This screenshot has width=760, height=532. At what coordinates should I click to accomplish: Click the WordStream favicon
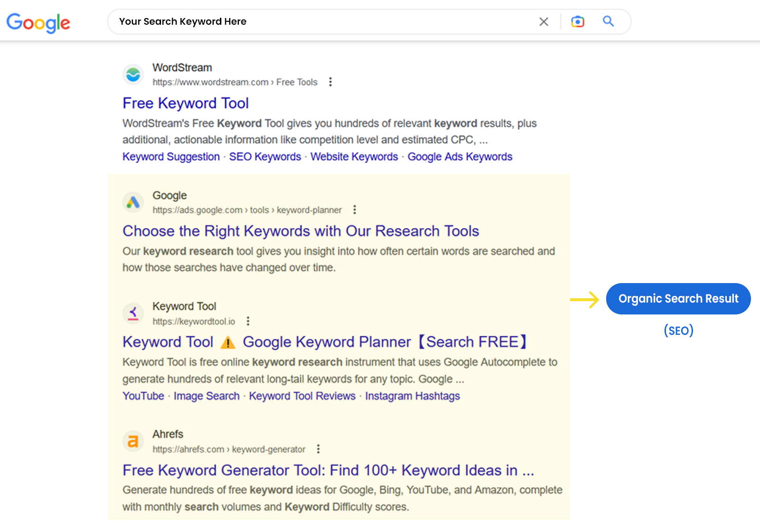133,75
